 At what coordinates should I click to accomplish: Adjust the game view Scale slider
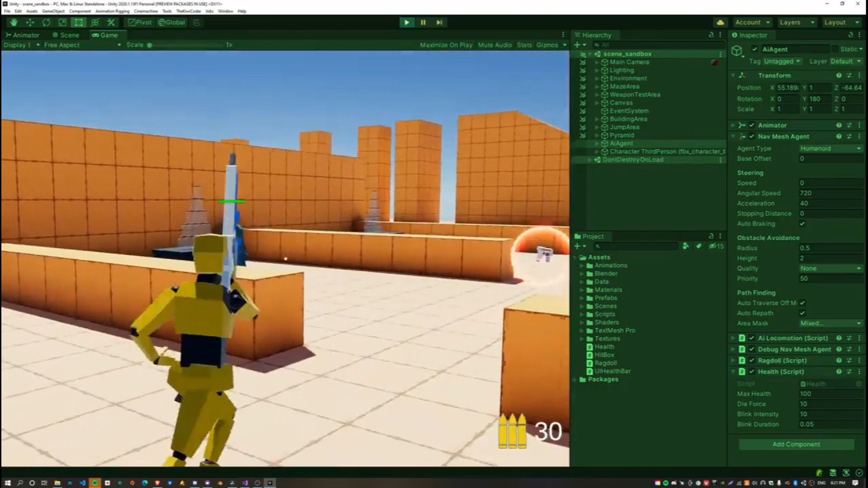click(x=150, y=45)
